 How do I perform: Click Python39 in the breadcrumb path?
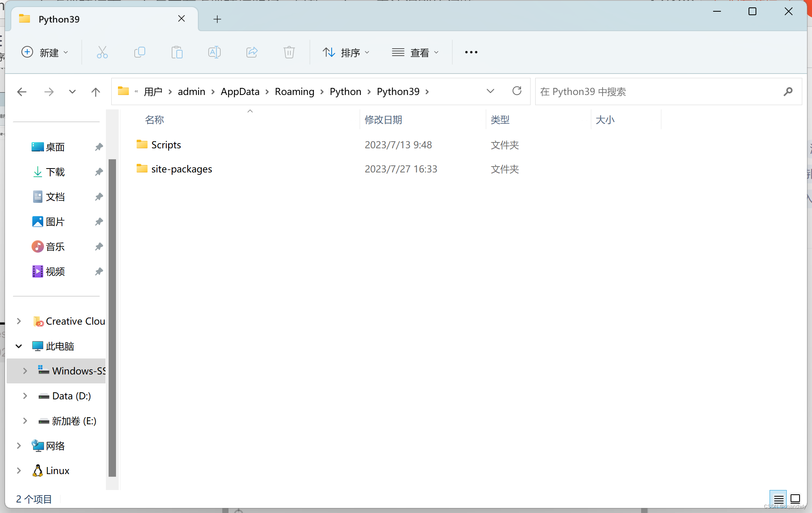[x=398, y=91]
